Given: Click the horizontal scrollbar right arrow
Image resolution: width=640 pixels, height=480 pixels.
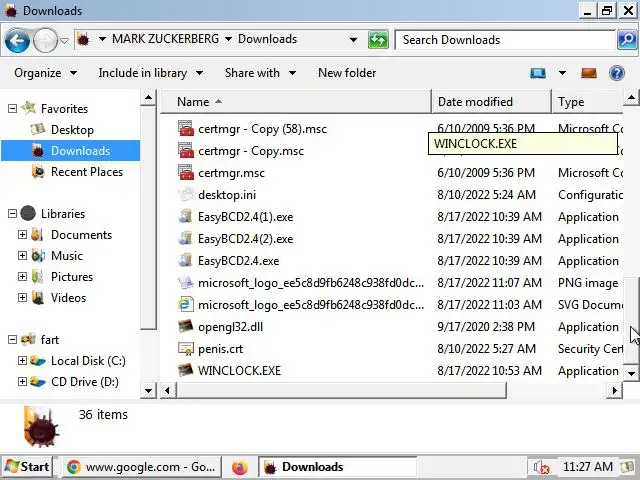Looking at the screenshot, I should pos(614,391).
